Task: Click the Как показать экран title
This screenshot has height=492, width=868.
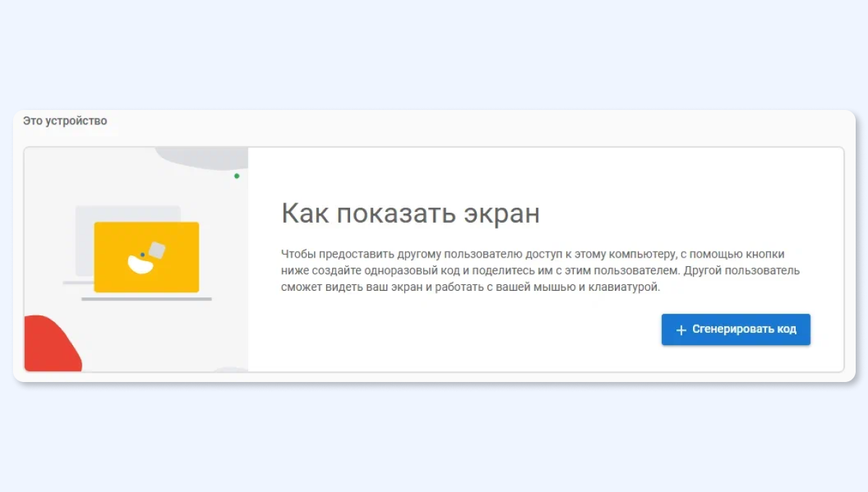Action: tap(410, 214)
